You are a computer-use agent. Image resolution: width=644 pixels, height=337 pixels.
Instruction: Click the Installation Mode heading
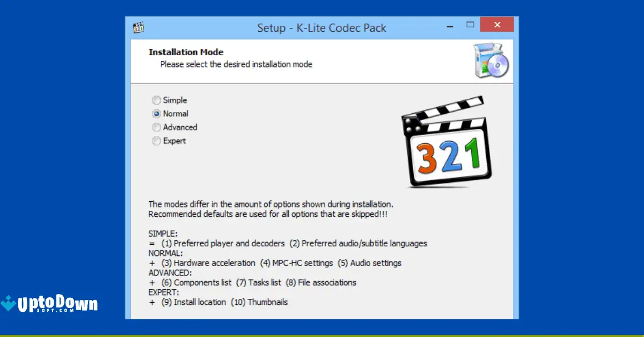tap(186, 52)
